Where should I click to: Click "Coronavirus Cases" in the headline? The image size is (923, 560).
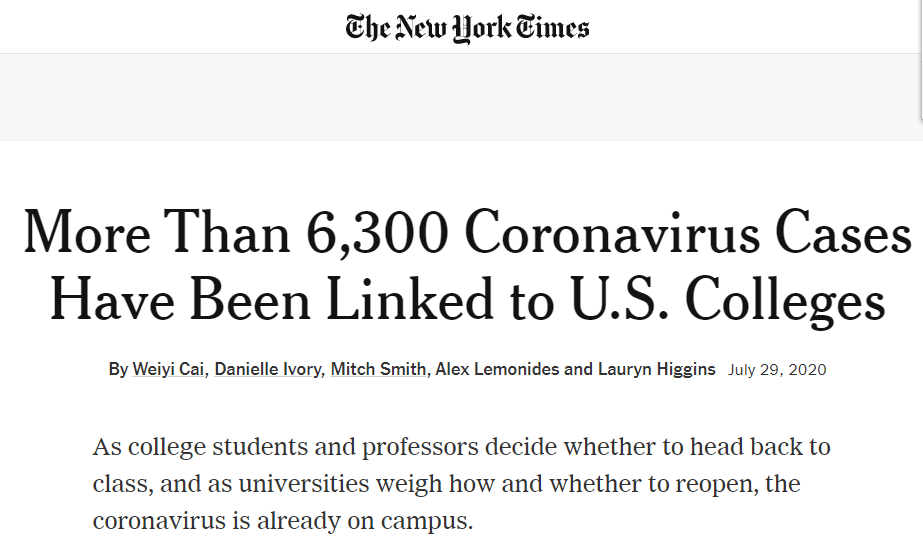click(688, 233)
